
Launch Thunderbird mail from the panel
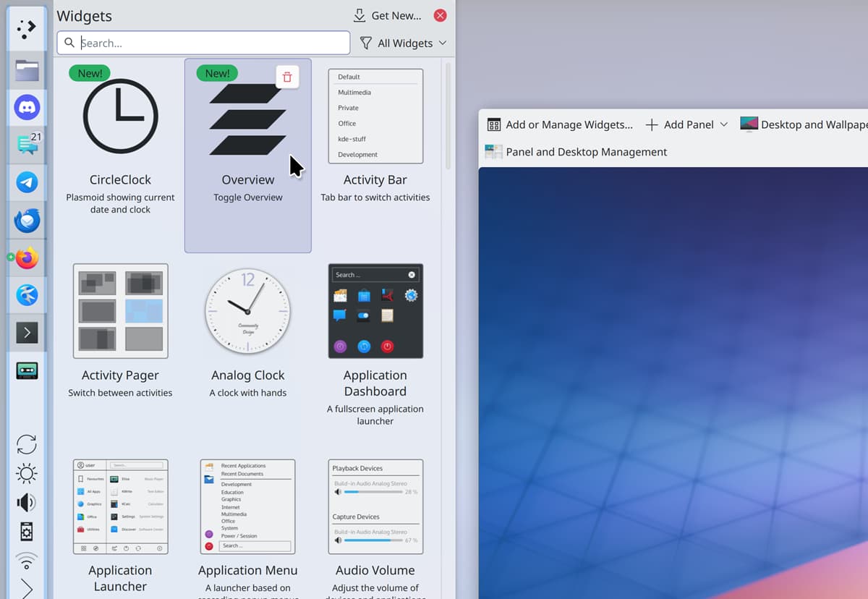27,220
